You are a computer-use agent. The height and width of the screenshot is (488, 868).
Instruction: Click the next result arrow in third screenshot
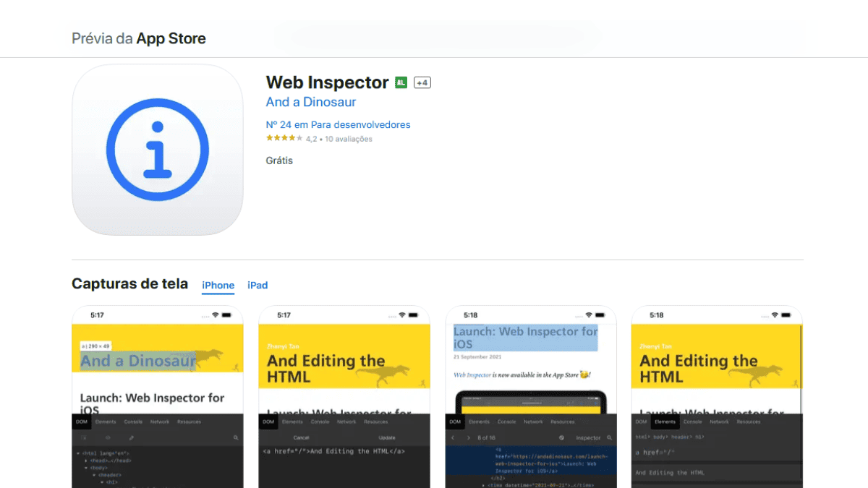(468, 438)
